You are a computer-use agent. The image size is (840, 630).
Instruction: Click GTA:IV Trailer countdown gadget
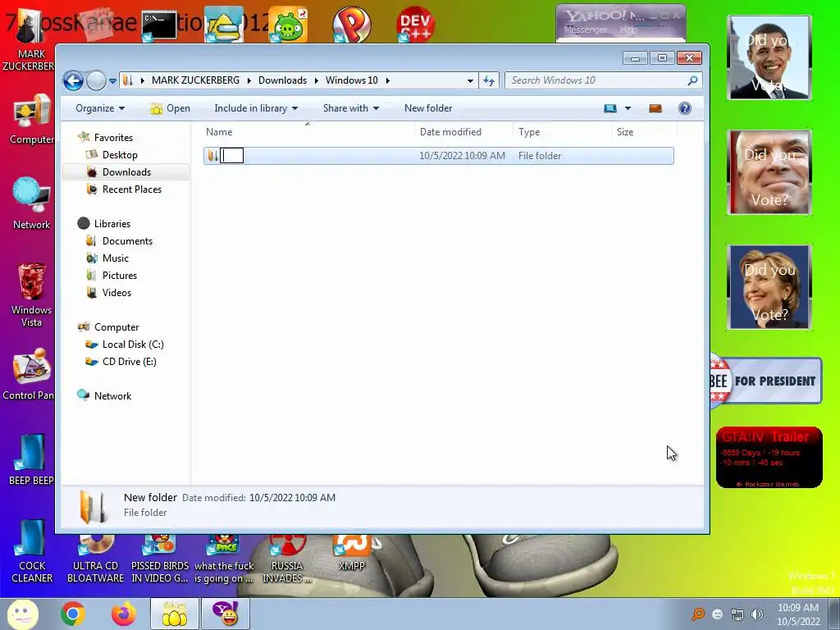coord(769,457)
